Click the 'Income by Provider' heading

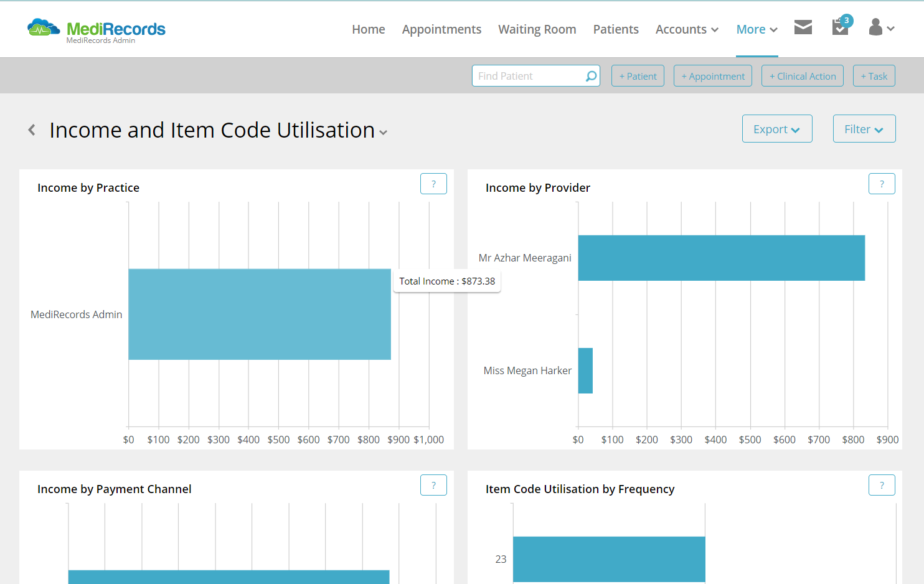[538, 188]
